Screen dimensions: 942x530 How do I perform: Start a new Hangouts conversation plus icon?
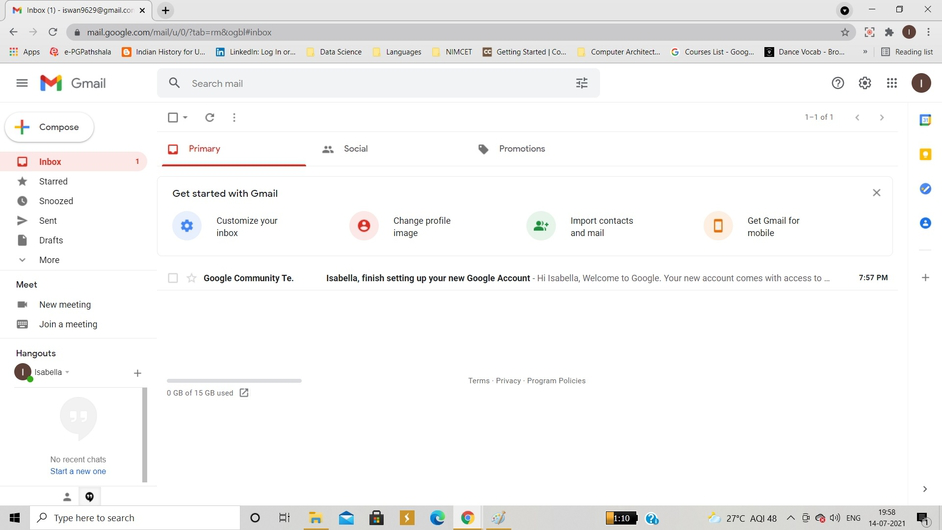coord(138,373)
